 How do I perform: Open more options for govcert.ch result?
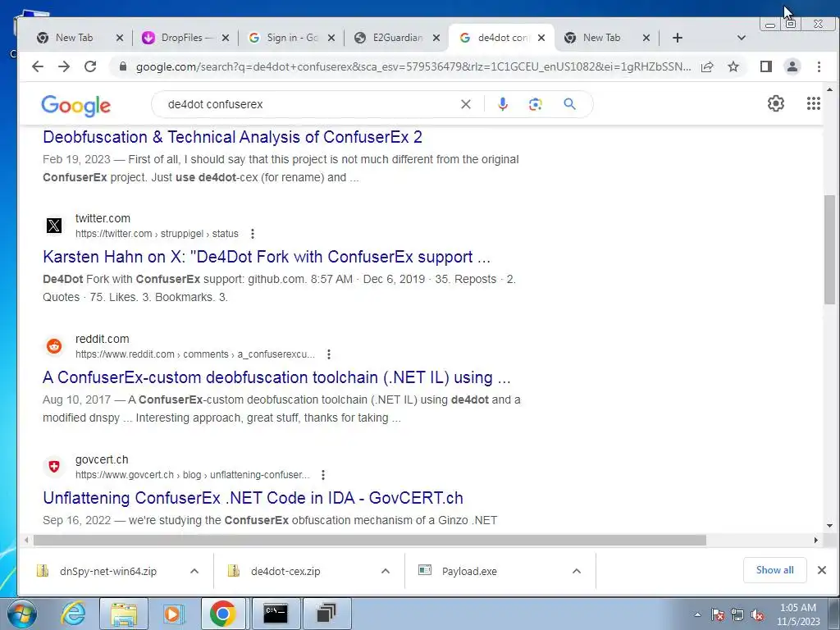[323, 475]
